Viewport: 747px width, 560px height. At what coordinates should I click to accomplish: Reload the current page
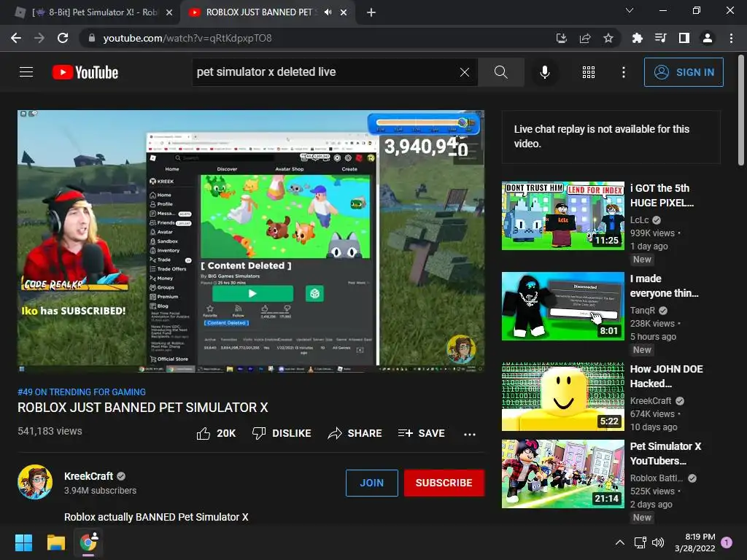tap(63, 38)
